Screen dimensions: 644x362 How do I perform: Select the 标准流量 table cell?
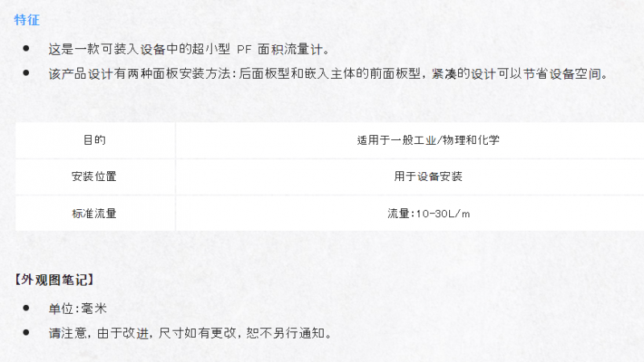coord(95,213)
